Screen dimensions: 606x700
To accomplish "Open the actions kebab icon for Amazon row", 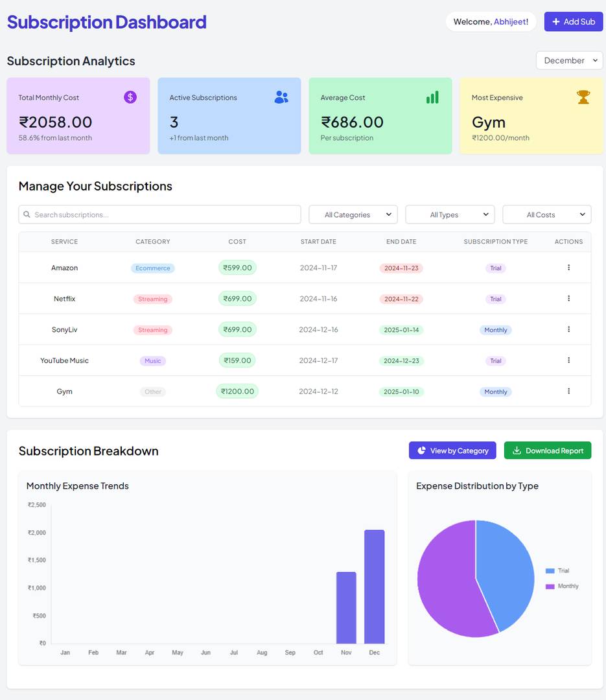I will pos(568,267).
